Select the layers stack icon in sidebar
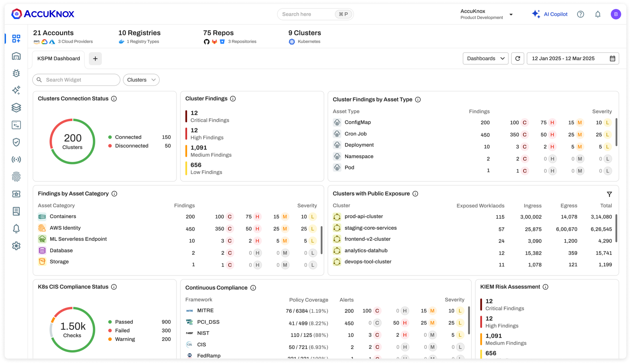The image size is (631, 364). click(x=16, y=108)
